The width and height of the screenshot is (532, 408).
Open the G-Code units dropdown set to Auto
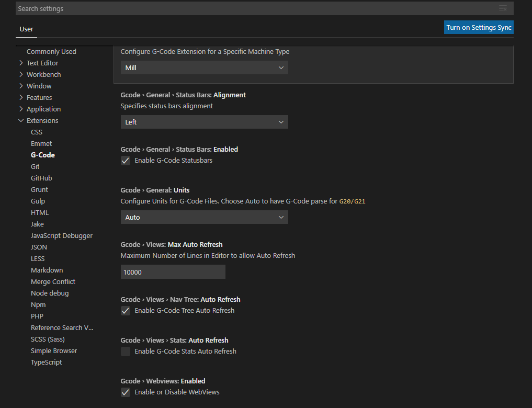tap(204, 217)
